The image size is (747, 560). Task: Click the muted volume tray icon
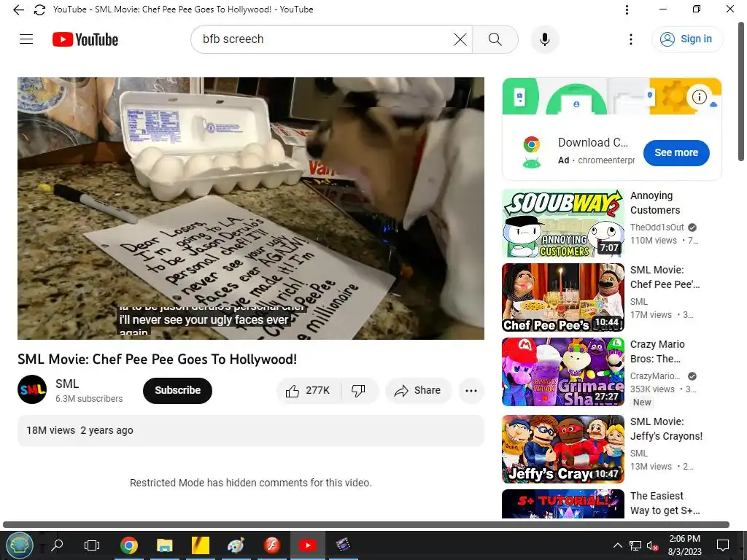[653, 545]
